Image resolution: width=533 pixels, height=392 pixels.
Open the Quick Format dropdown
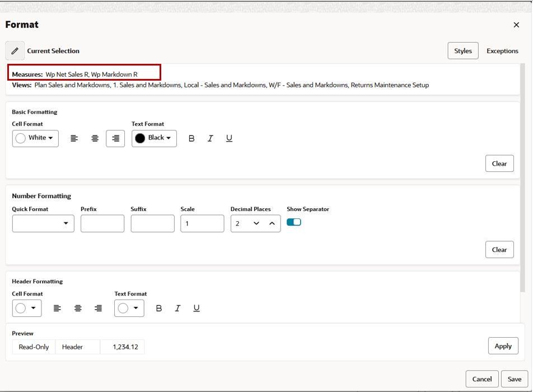pos(43,223)
